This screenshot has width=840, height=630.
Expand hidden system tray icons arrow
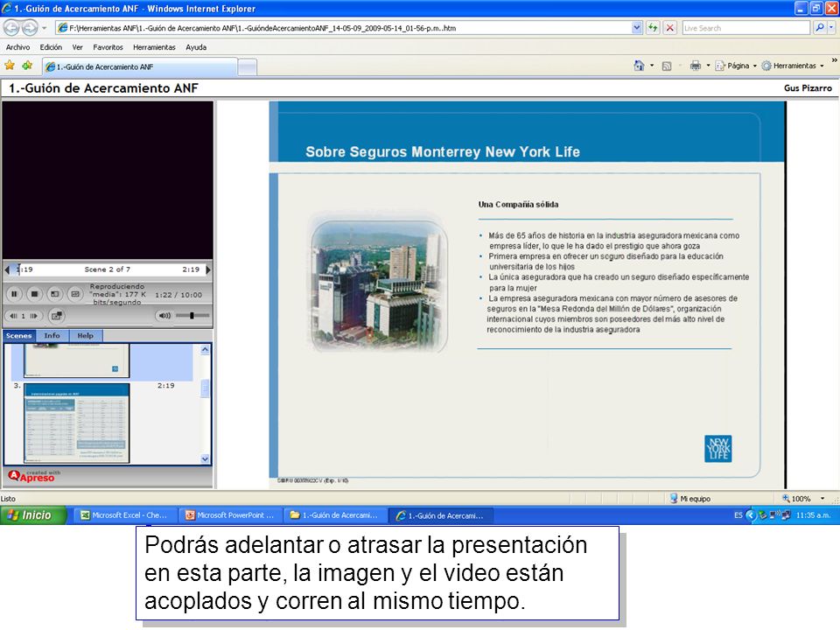click(751, 514)
